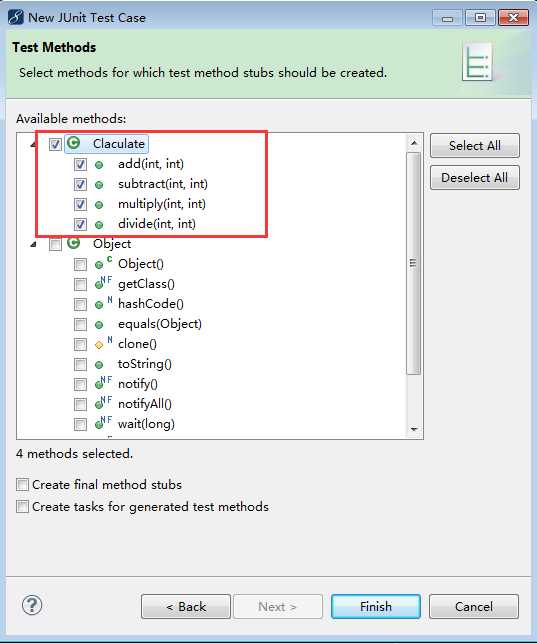This screenshot has height=644, width=537.
Task: Open the dialog help question mark icon
Action: click(x=32, y=605)
